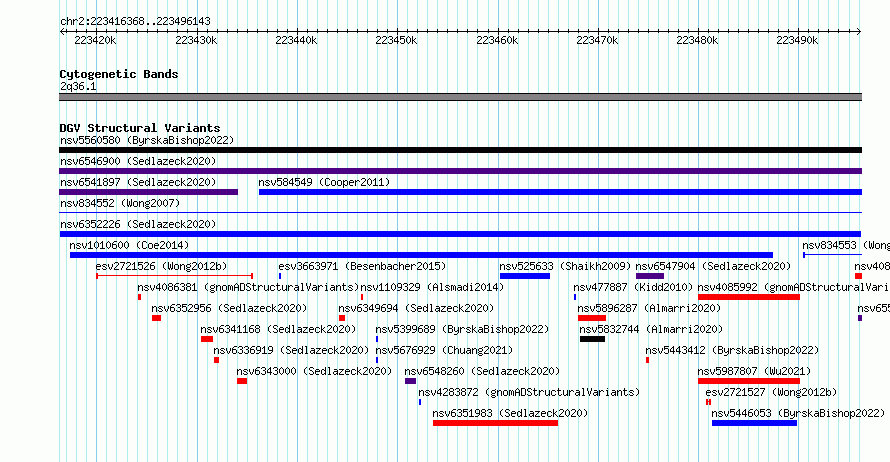Image resolution: width=890 pixels, height=462 pixels.
Task: Click the DGV Structural Variants track title
Action: pyautogui.click(x=140, y=128)
